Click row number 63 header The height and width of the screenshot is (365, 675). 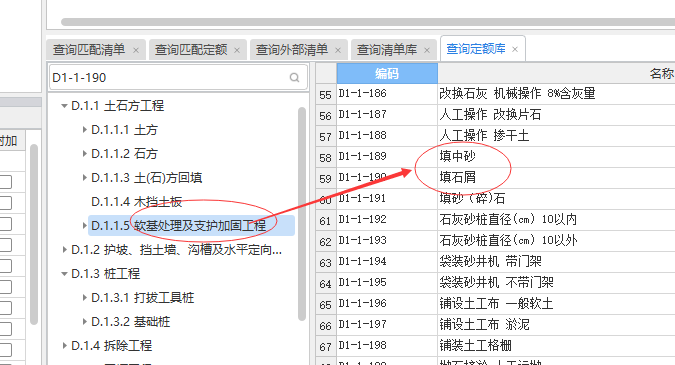coord(326,262)
